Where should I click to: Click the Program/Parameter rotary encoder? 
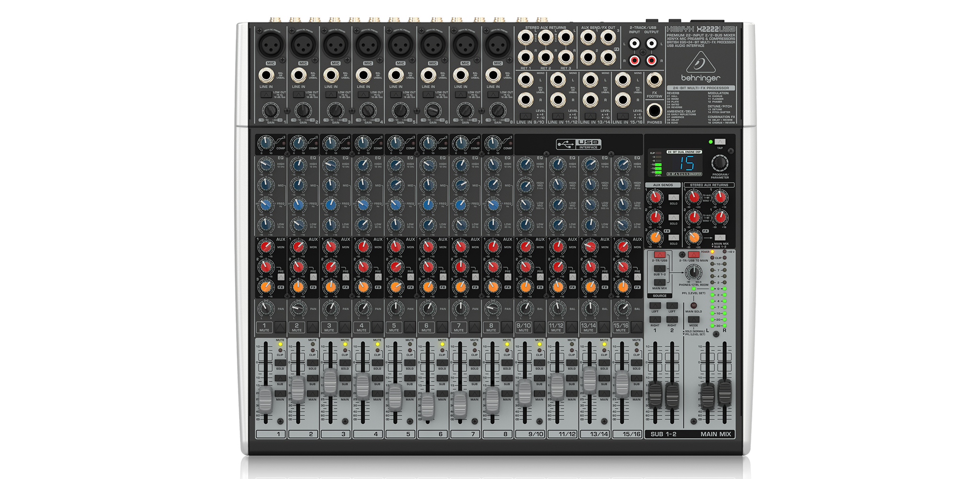[x=720, y=163]
